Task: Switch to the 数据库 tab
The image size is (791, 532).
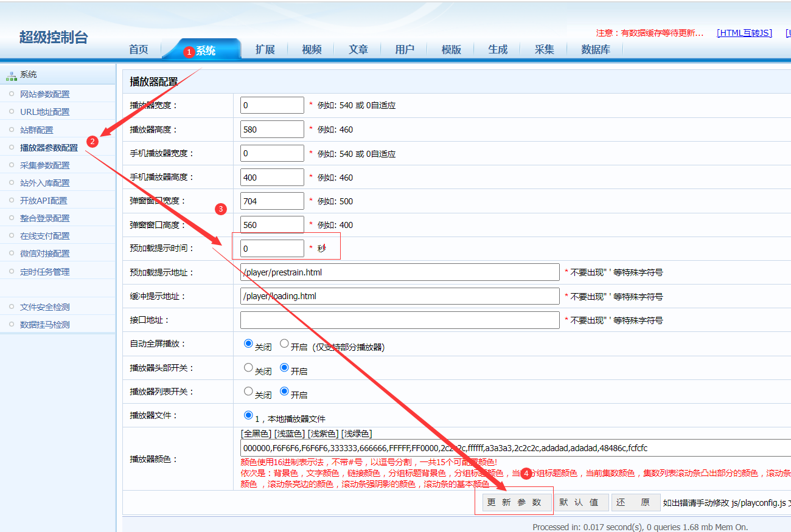Action: (595, 50)
